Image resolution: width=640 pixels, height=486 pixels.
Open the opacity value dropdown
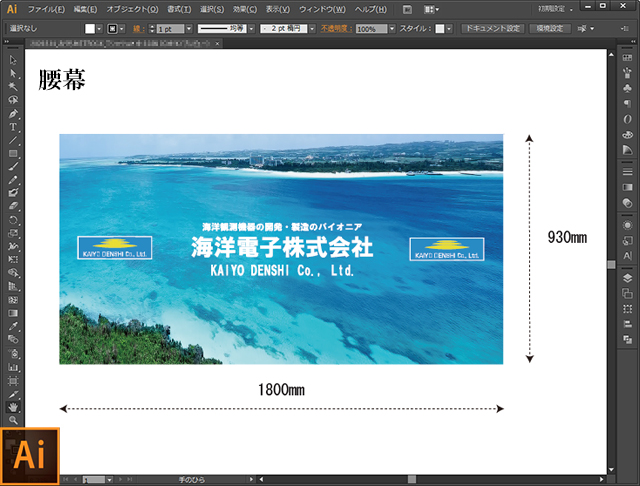392,29
